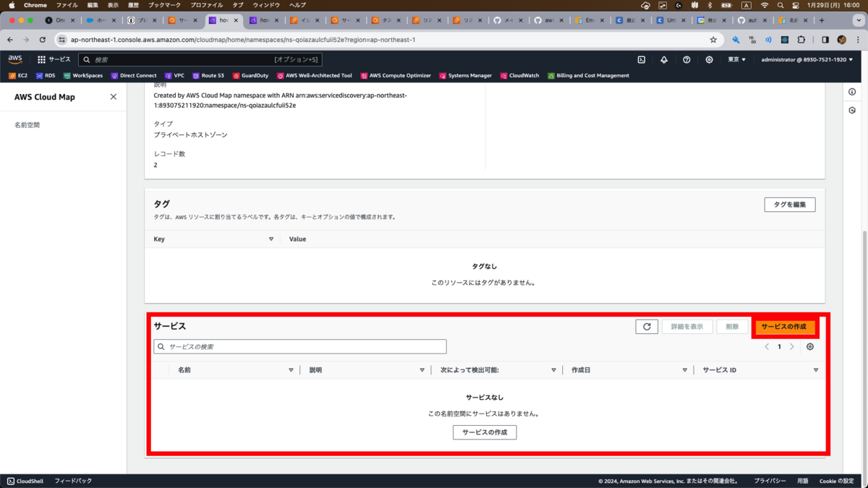868x488 pixels.
Task: Open the clock icon on right edge
Action: [852, 111]
